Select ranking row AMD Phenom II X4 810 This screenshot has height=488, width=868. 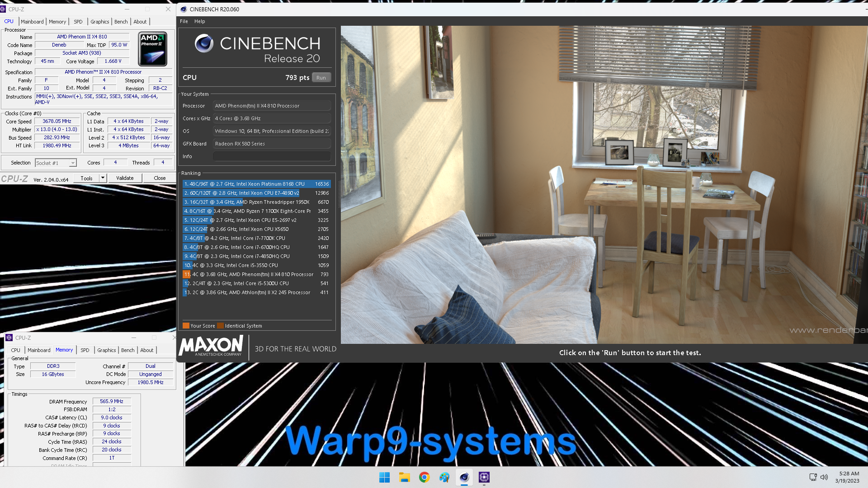click(256, 274)
